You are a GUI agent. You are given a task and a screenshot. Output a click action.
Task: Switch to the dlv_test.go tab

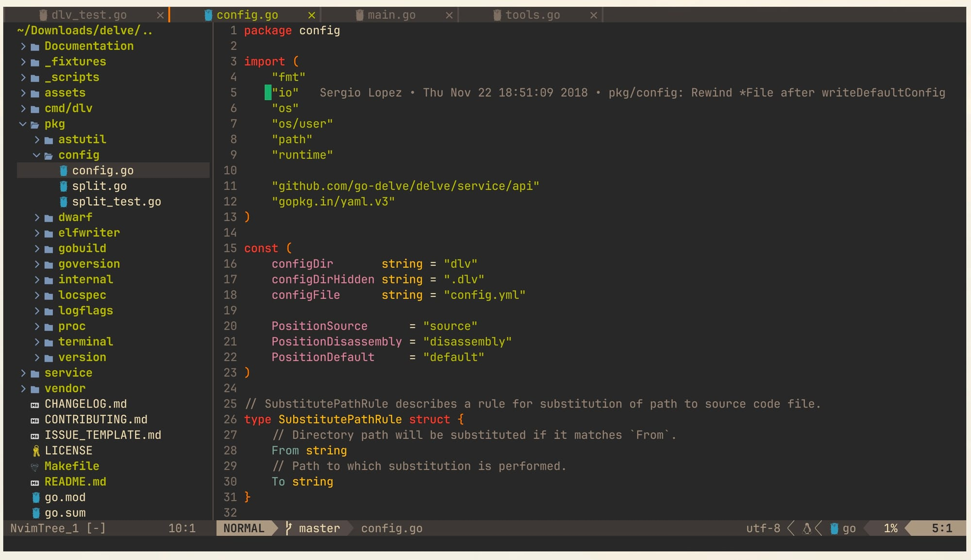point(89,15)
